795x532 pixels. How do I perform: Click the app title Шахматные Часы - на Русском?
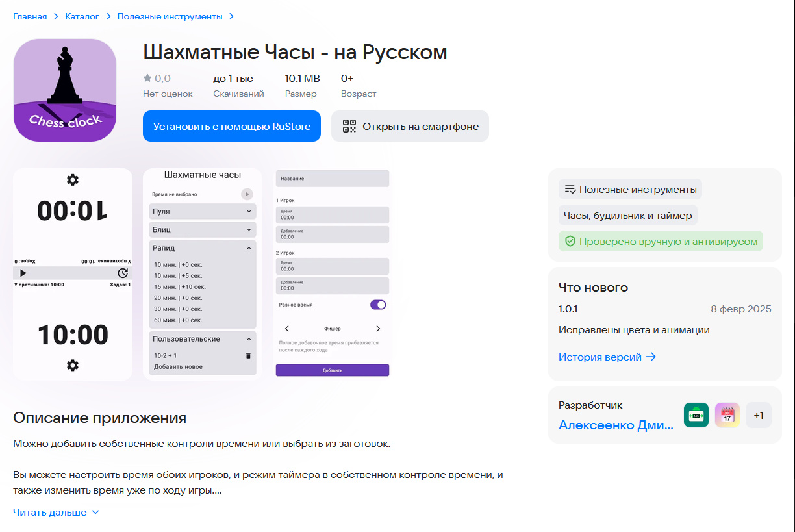[295, 52]
